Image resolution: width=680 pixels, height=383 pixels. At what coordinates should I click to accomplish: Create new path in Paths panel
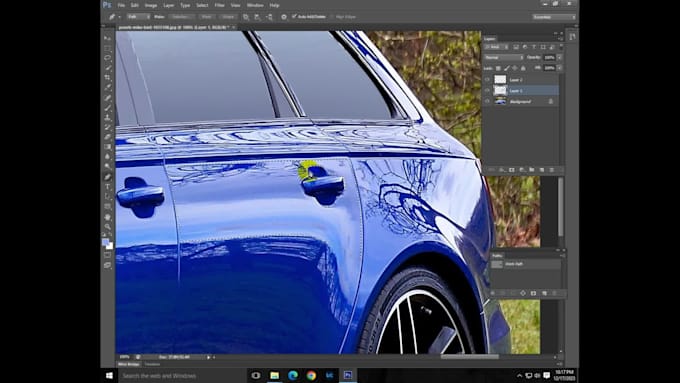point(544,293)
